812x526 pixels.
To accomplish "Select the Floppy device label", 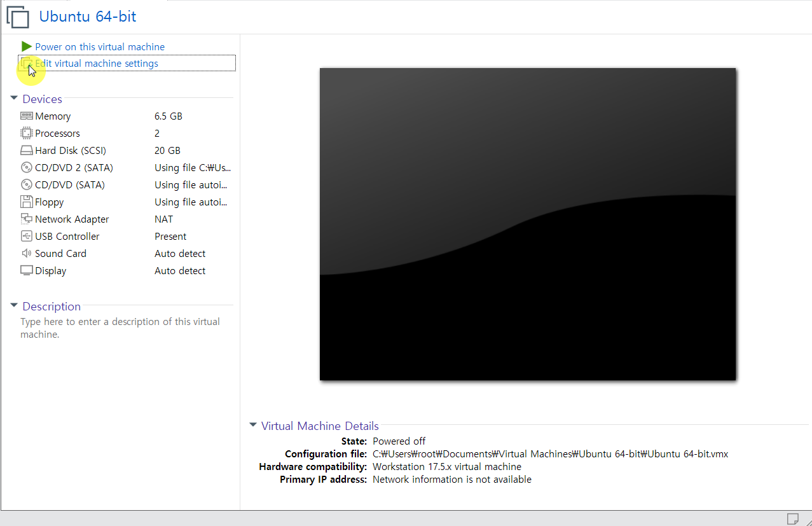I will [50, 202].
